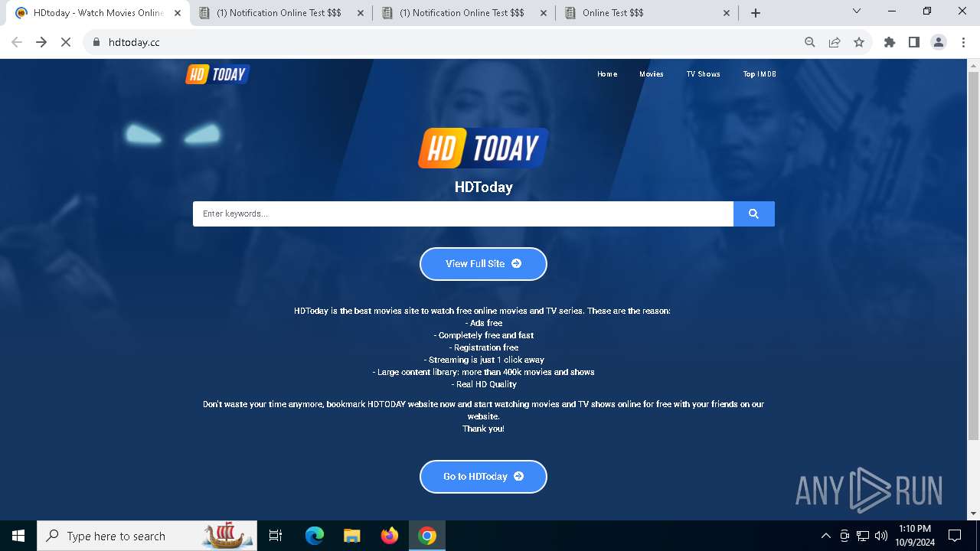Open the Movies nav link
980x551 pixels.
coord(652,74)
